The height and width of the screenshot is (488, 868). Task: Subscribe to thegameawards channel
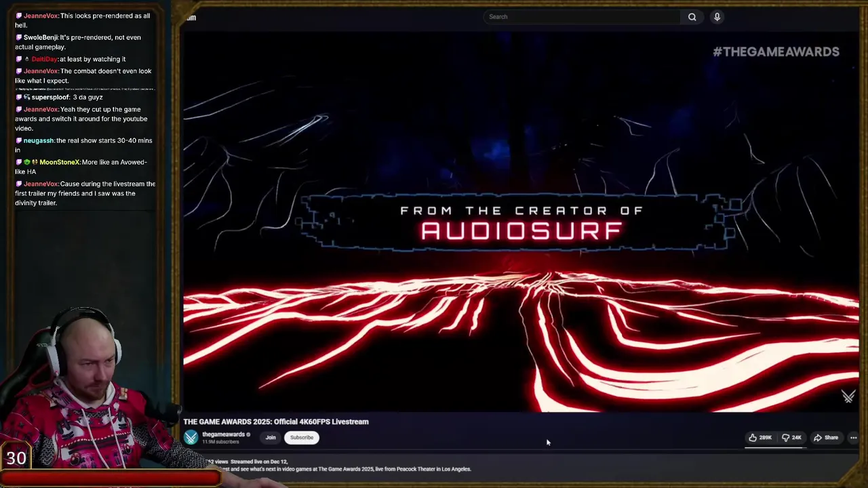(302, 438)
